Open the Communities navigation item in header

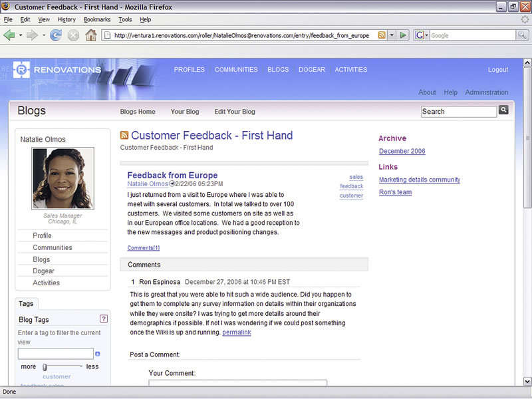click(236, 70)
